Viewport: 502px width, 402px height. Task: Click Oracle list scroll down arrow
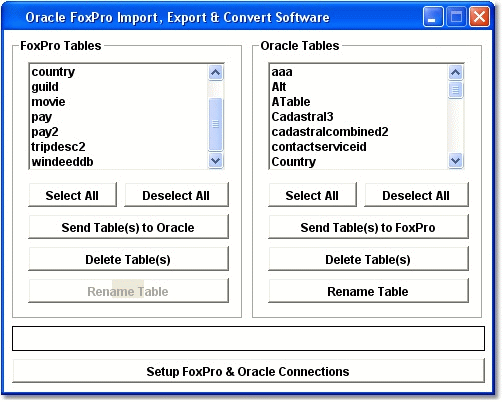[x=455, y=161]
